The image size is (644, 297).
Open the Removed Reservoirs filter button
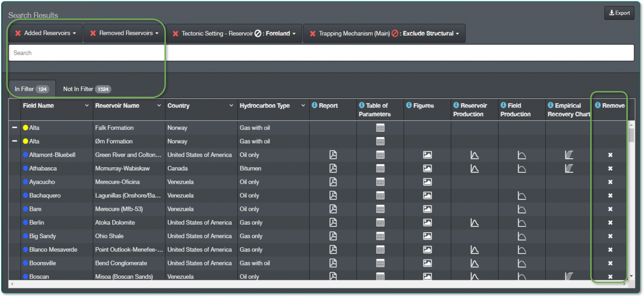coord(125,33)
